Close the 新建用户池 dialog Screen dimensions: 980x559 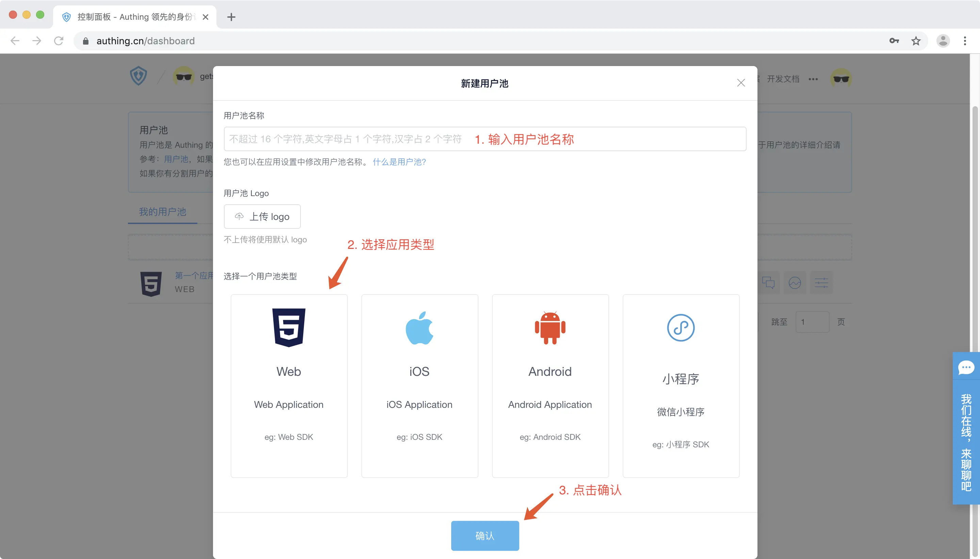[x=740, y=83]
